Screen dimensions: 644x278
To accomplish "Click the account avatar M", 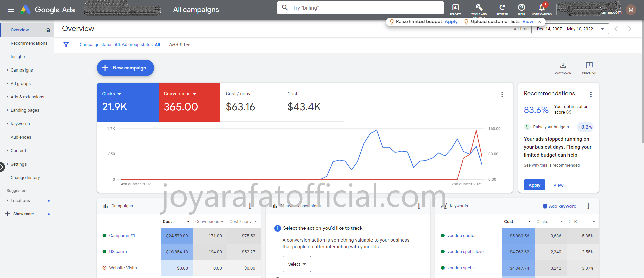I will pyautogui.click(x=631, y=10).
